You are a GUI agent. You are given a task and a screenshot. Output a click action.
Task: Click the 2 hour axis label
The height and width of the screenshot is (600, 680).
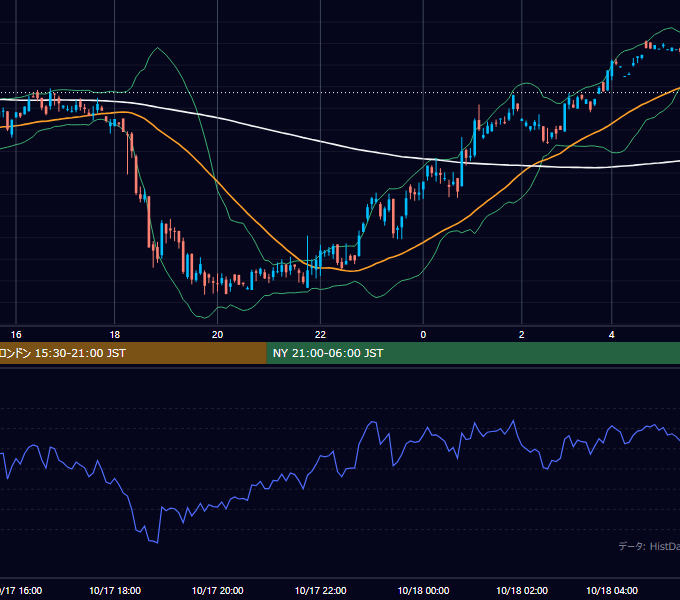[x=521, y=335]
